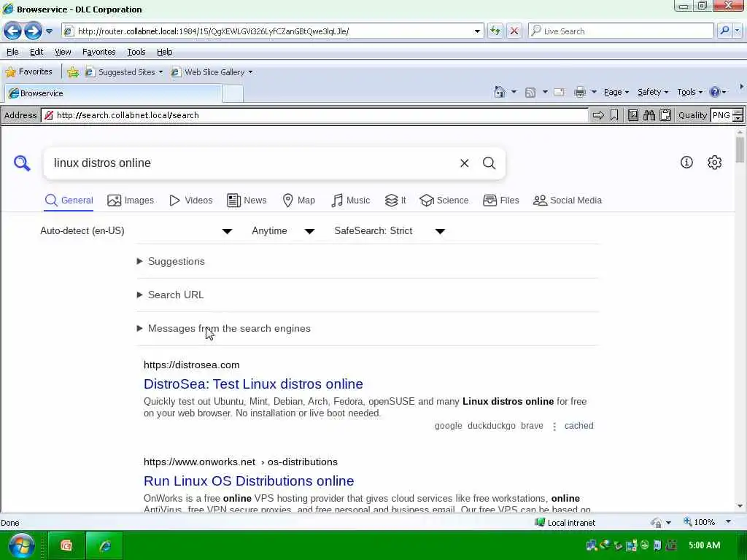Image resolution: width=747 pixels, height=560 pixels.
Task: Click the Read Mail envelope icon
Action: (560, 92)
